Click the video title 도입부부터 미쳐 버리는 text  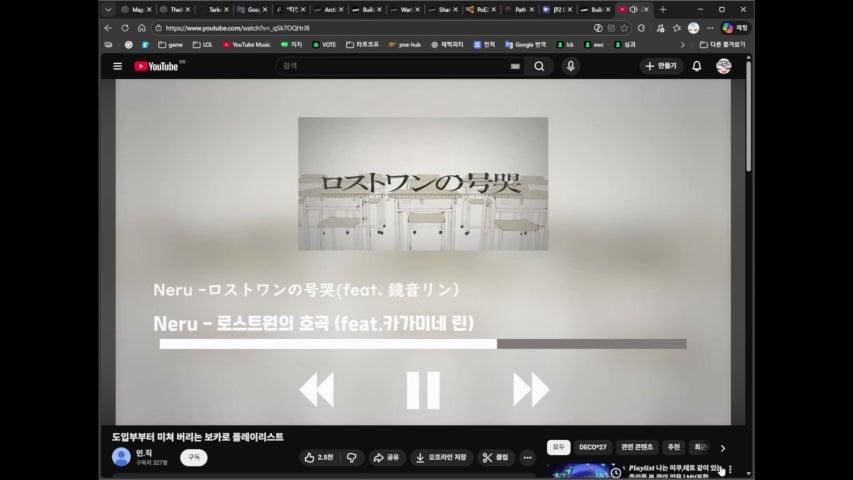(x=197, y=437)
